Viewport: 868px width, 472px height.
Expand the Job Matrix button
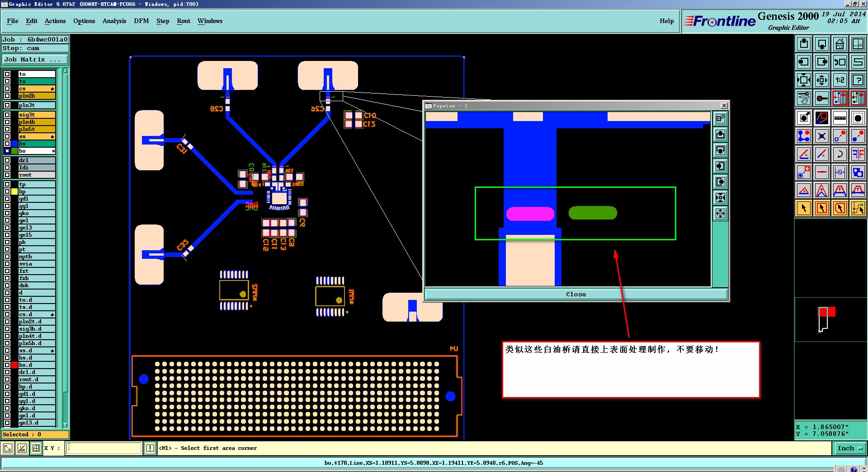(x=35, y=60)
